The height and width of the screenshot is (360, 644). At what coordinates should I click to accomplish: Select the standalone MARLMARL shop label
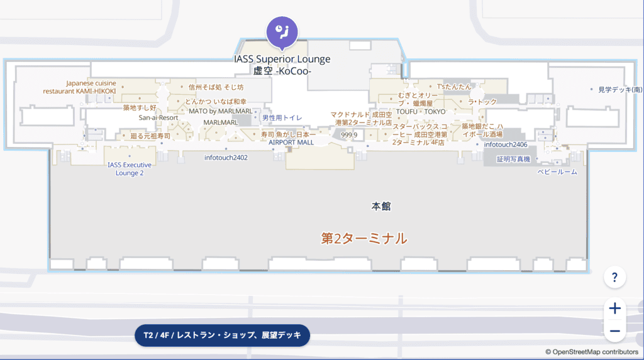click(221, 123)
